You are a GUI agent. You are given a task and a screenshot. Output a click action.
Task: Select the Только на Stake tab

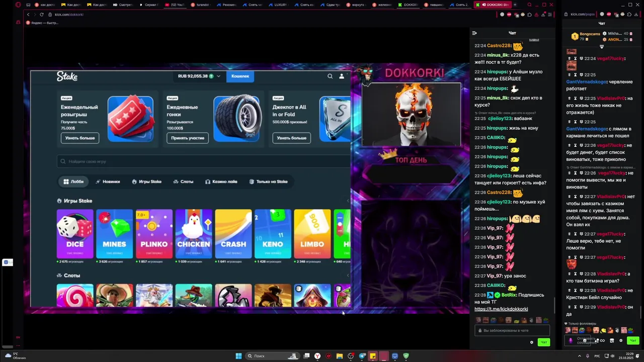[x=269, y=182]
